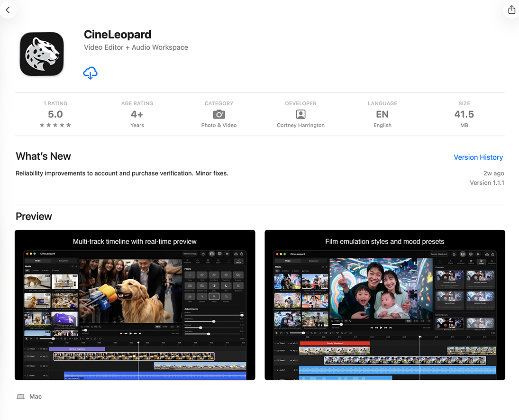
Task: Open Version History
Action: coord(478,157)
